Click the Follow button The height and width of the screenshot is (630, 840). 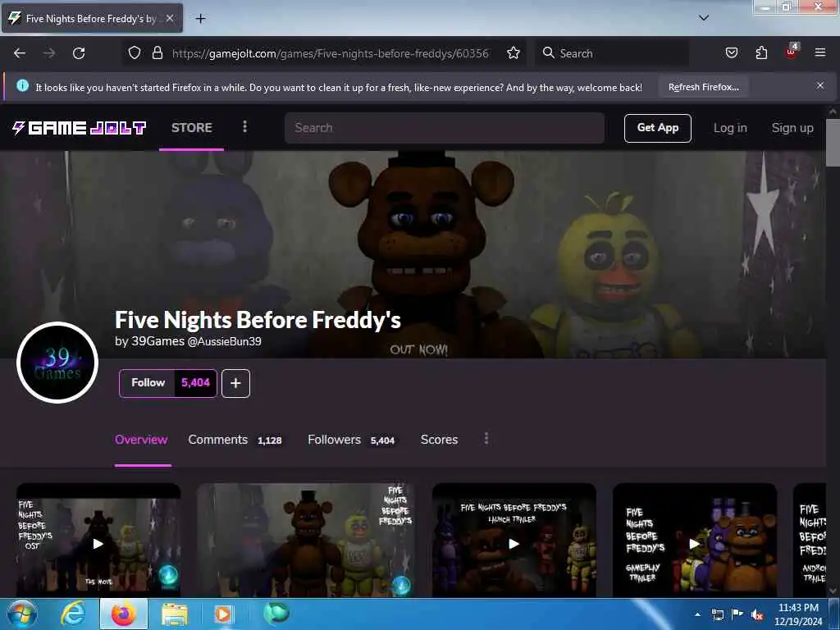(148, 383)
